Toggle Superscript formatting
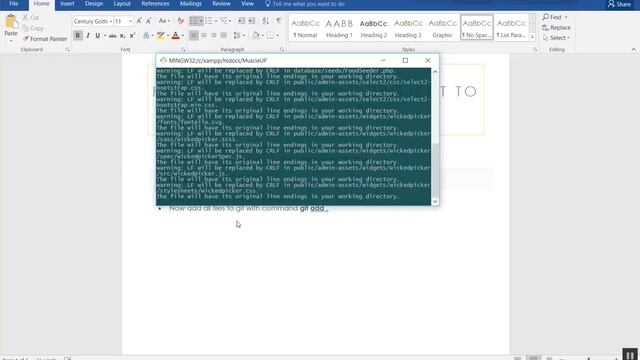 (132, 36)
